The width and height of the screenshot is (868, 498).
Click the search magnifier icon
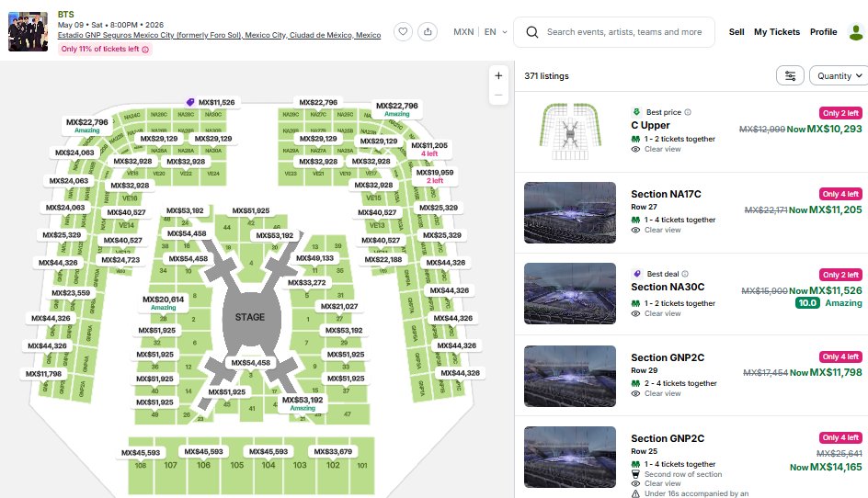pyautogui.click(x=532, y=32)
